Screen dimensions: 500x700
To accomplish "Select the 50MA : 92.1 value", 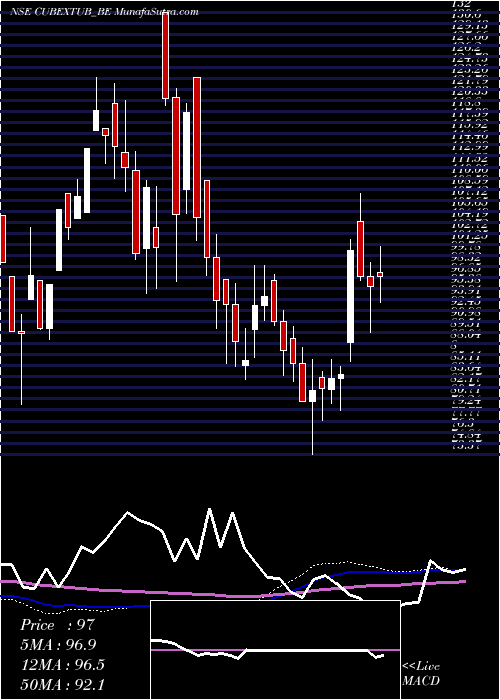I will tap(62, 684).
